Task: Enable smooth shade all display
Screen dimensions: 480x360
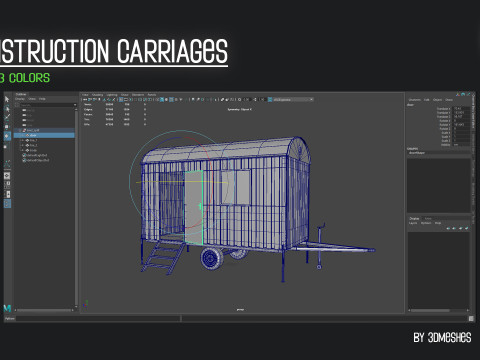Action: [162, 100]
